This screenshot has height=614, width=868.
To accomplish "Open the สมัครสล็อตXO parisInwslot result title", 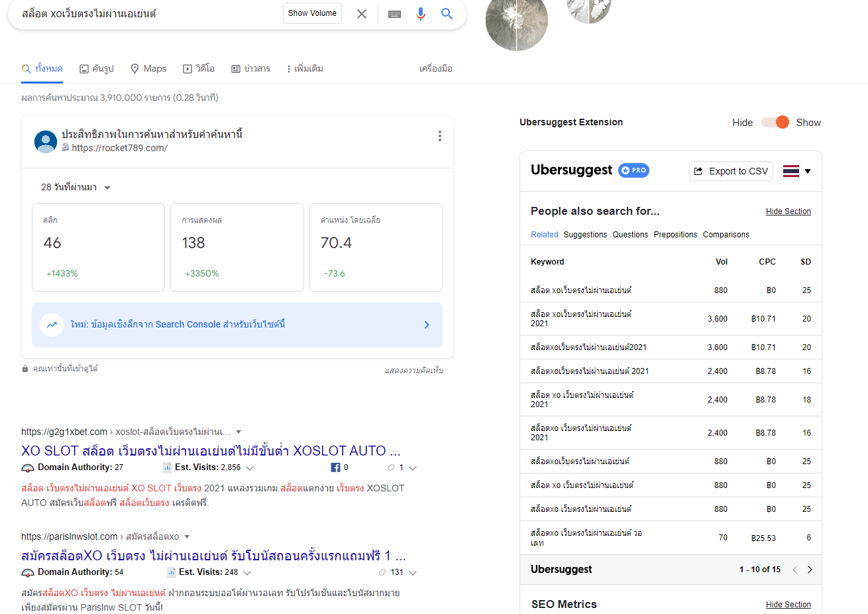I will pyautogui.click(x=213, y=556).
